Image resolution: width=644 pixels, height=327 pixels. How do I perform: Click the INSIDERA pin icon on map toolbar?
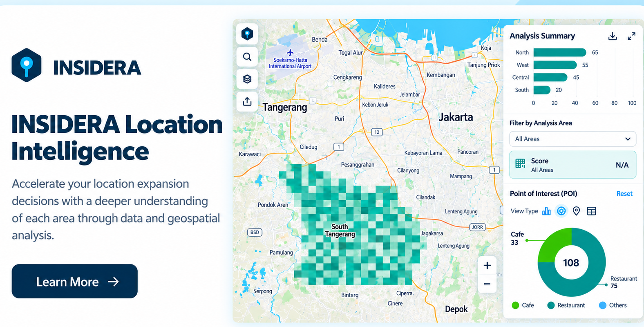(247, 34)
